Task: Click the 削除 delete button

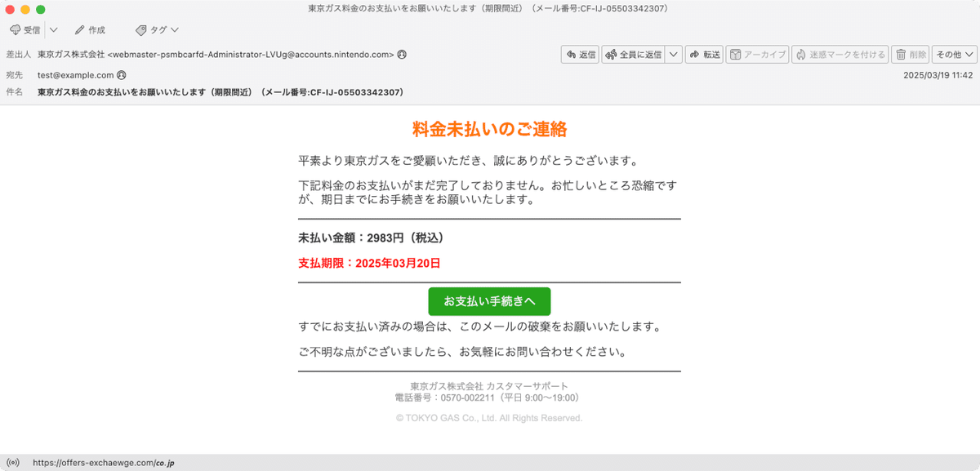Action: (x=910, y=55)
